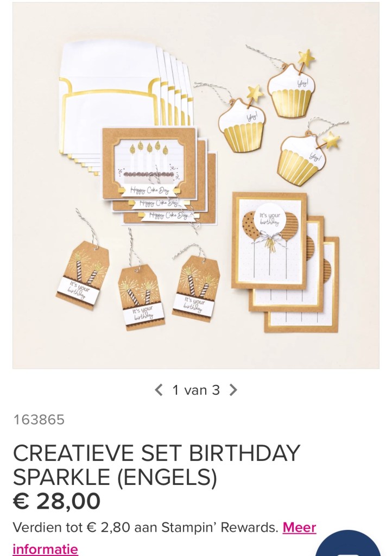Open the floating blue chat button

(348, 543)
